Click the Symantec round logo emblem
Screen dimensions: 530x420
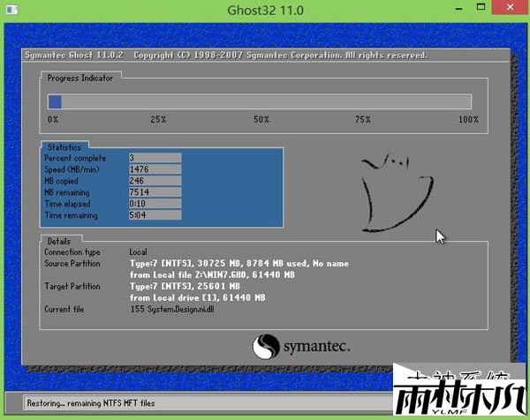268,345
